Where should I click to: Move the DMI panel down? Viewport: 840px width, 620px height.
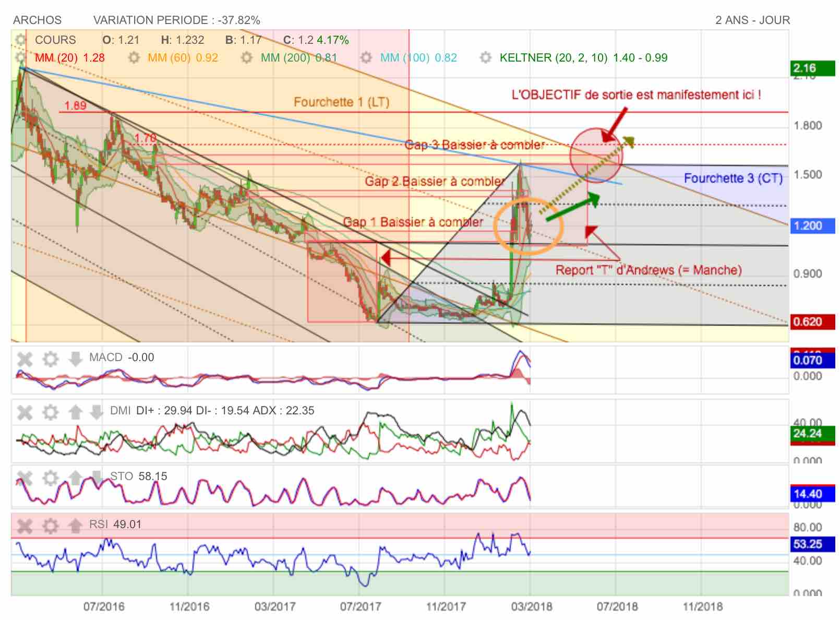pyautogui.click(x=96, y=412)
